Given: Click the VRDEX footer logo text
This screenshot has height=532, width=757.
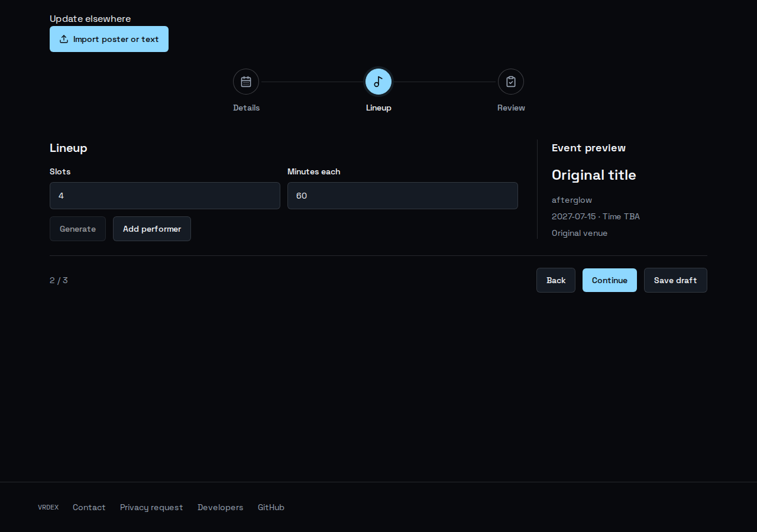Looking at the screenshot, I should 48,507.
